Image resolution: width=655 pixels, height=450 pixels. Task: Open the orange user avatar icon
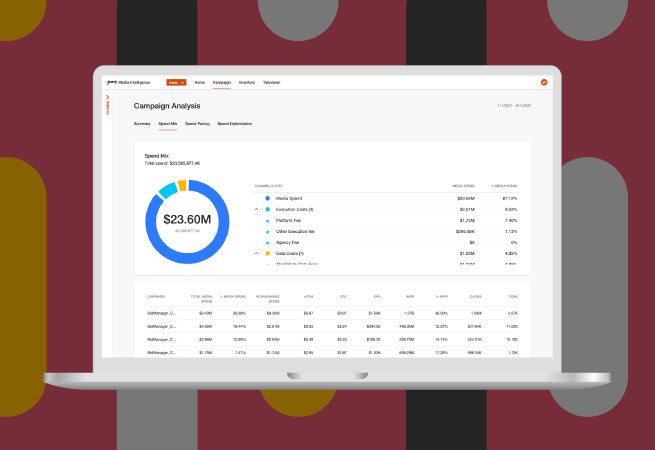click(x=544, y=82)
